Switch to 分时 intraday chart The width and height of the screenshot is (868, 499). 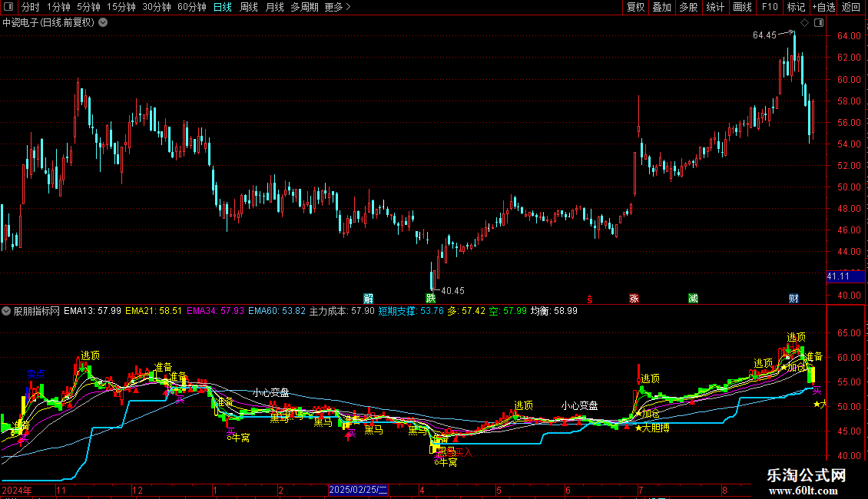pos(31,7)
